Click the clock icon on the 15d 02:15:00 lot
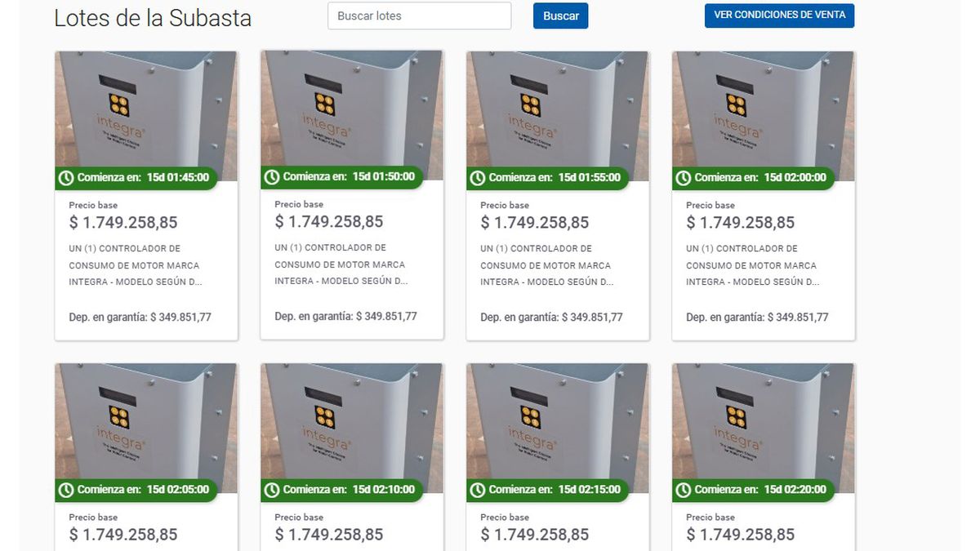This screenshot has width=980, height=551. (478, 490)
